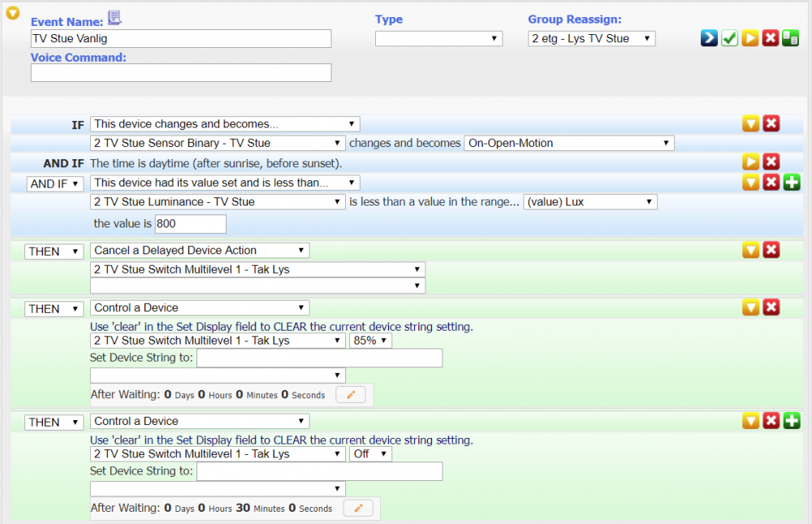Image resolution: width=812 pixels, height=524 pixels.
Task: Delete the daytime AND IF condition
Action: click(771, 162)
